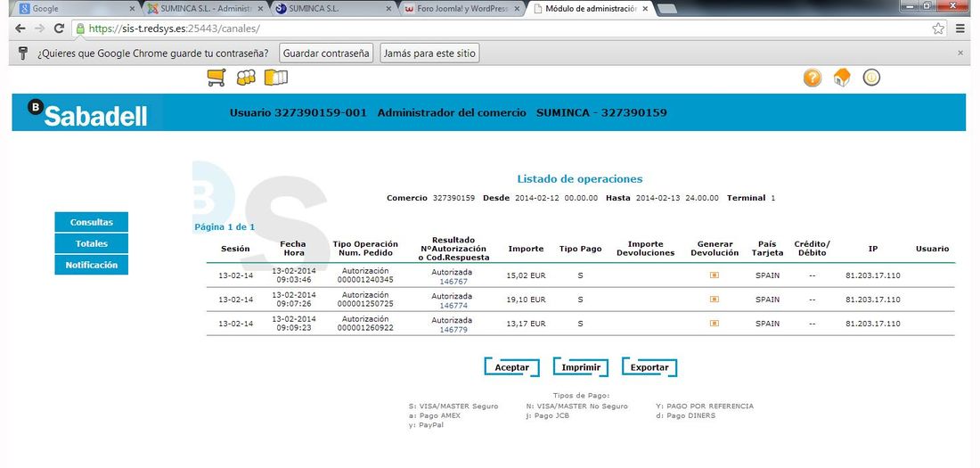Click the Sesión column header
Image resolution: width=980 pixels, height=468 pixels.
point(235,249)
